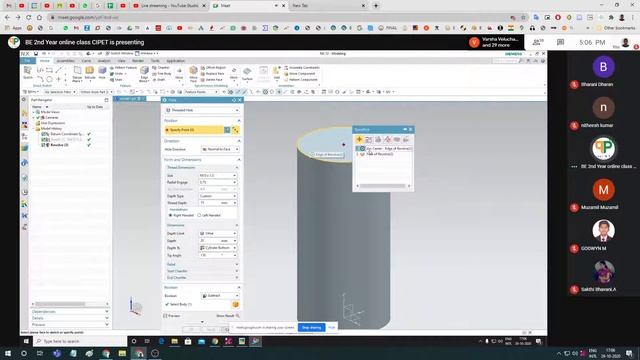The height and width of the screenshot is (360, 640).
Task: Toggle the Revolve (3) feature checkmark
Action: [x=89, y=145]
